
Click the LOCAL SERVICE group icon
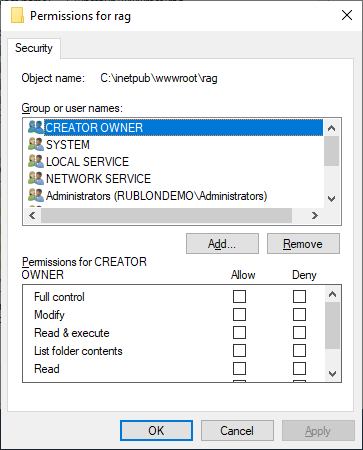click(36, 161)
